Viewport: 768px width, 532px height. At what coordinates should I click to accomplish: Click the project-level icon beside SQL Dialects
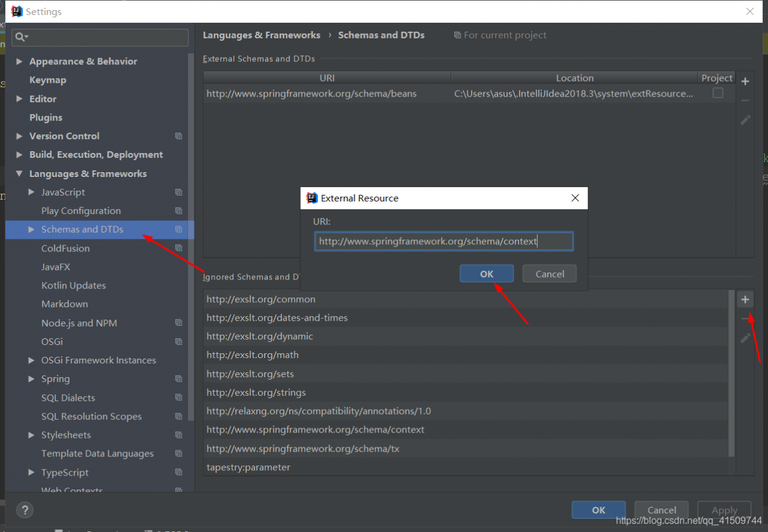coord(178,398)
